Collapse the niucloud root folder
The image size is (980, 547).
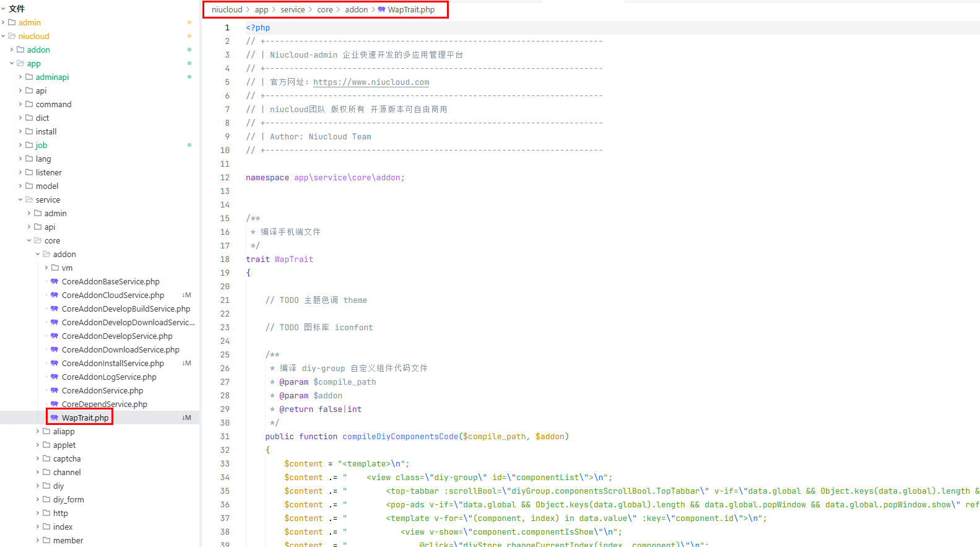(3, 37)
